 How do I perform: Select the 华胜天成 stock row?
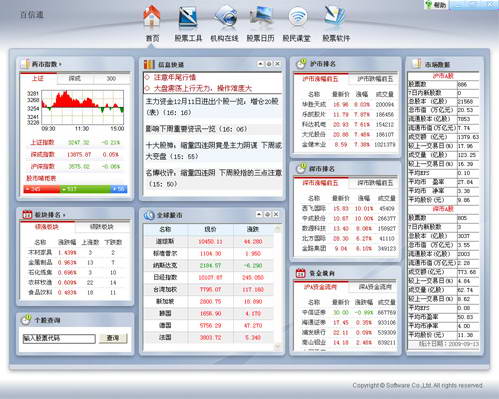(348, 104)
